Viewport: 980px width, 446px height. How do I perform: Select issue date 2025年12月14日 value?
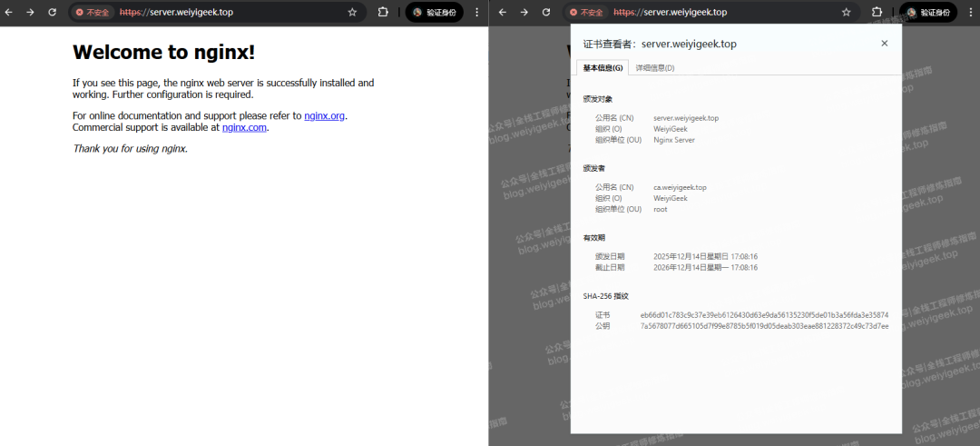pos(706,256)
